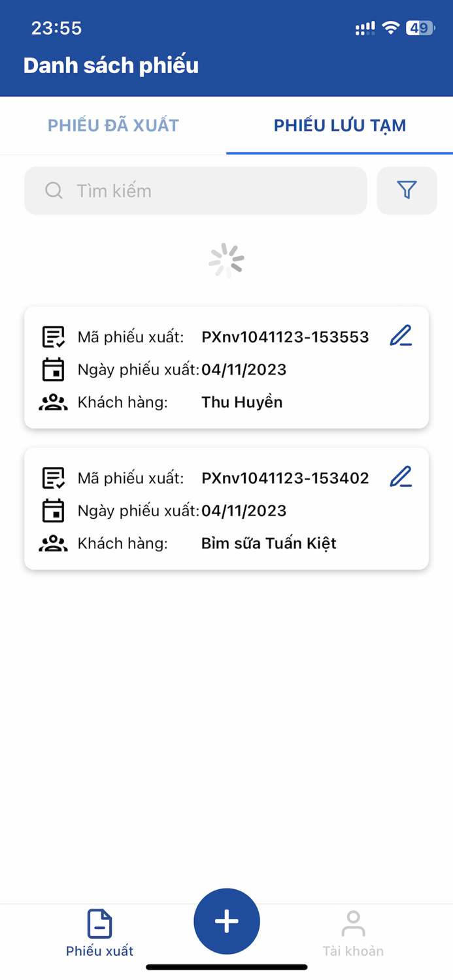Click the document icon on Thu Huyền card

pyautogui.click(x=53, y=336)
